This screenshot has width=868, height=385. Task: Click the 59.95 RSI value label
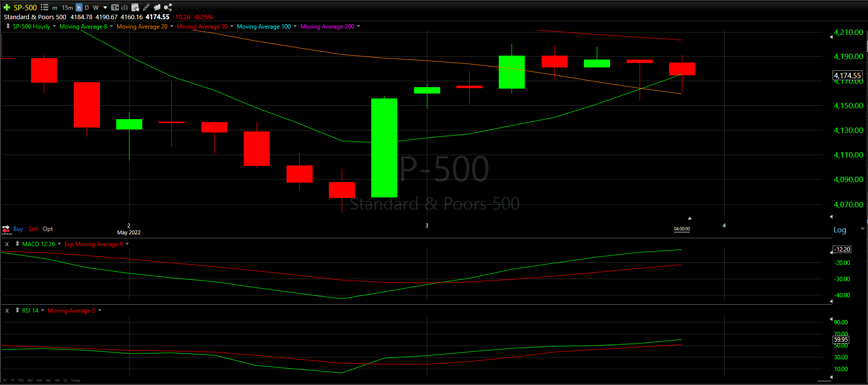[x=841, y=339]
